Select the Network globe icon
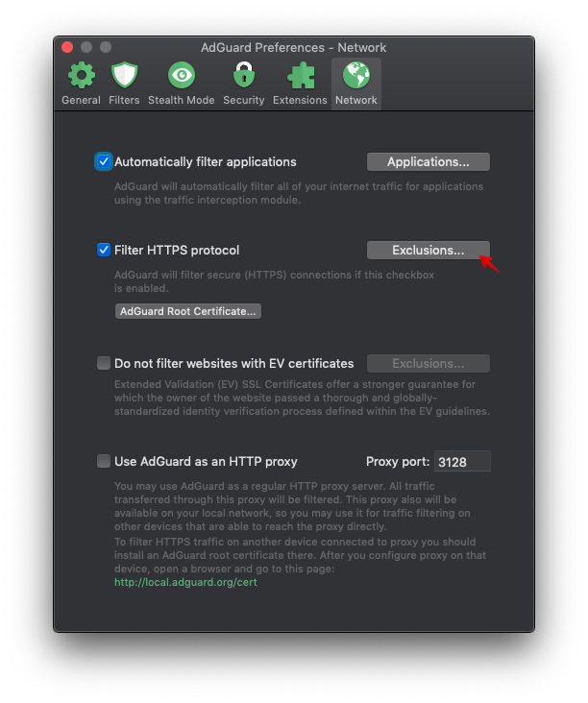Viewport: 588px width, 703px height. pos(355,76)
